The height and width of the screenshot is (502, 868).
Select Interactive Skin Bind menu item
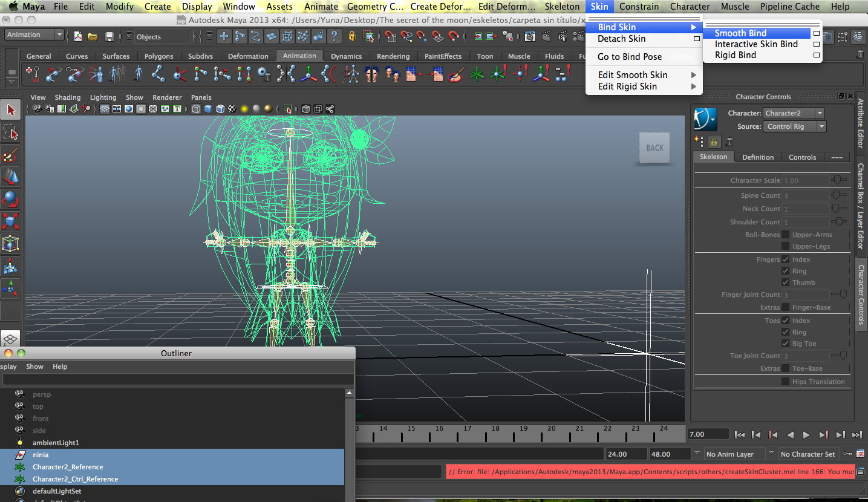tap(756, 44)
